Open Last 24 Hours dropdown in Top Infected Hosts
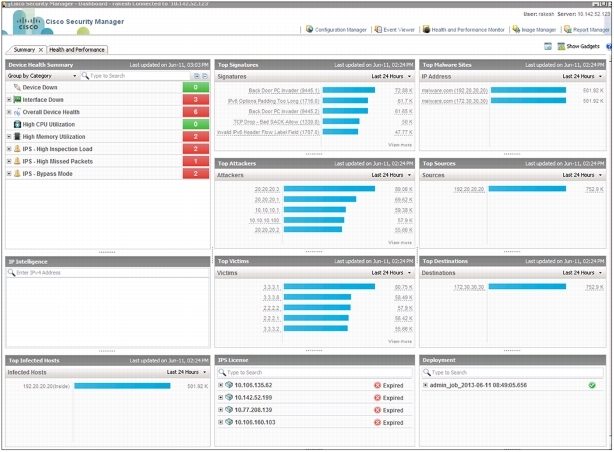Viewport: 614px width, 452px height. [x=186, y=372]
